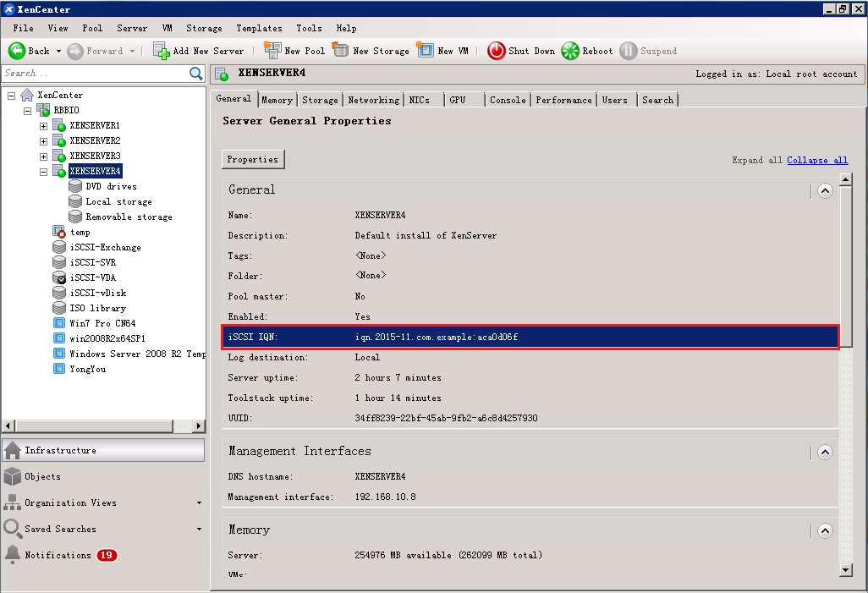Viewport: 868px width, 593px height.
Task: Click the New Storage toolbar icon
Action: [340, 50]
